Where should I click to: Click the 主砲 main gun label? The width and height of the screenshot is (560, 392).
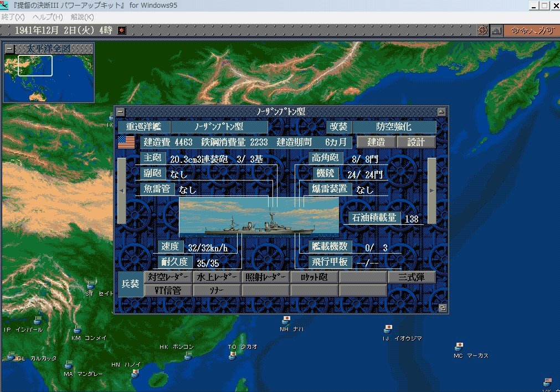(152, 158)
